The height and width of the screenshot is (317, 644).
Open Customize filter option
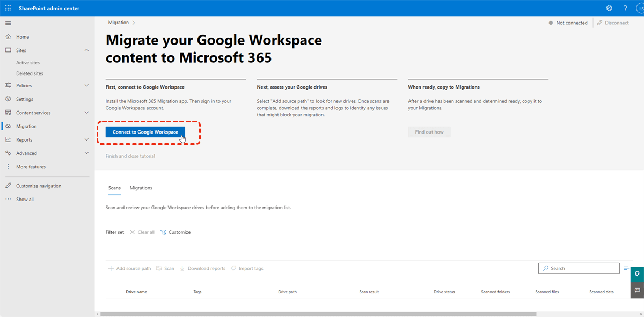(175, 232)
